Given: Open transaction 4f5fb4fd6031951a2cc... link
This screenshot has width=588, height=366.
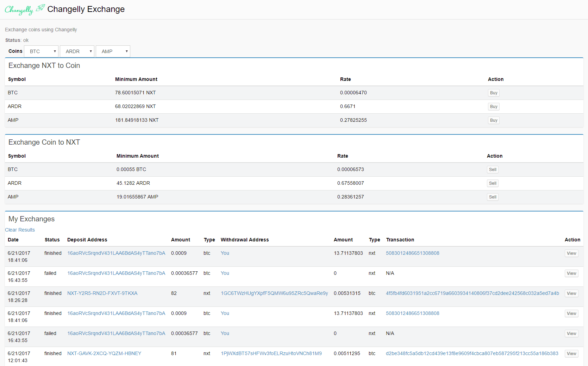Looking at the screenshot, I should click(473, 293).
